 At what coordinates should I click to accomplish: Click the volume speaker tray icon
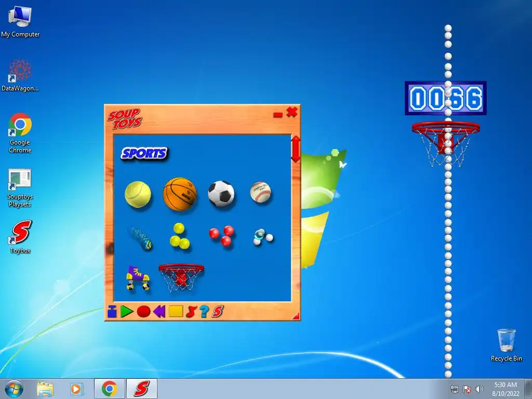(480, 389)
